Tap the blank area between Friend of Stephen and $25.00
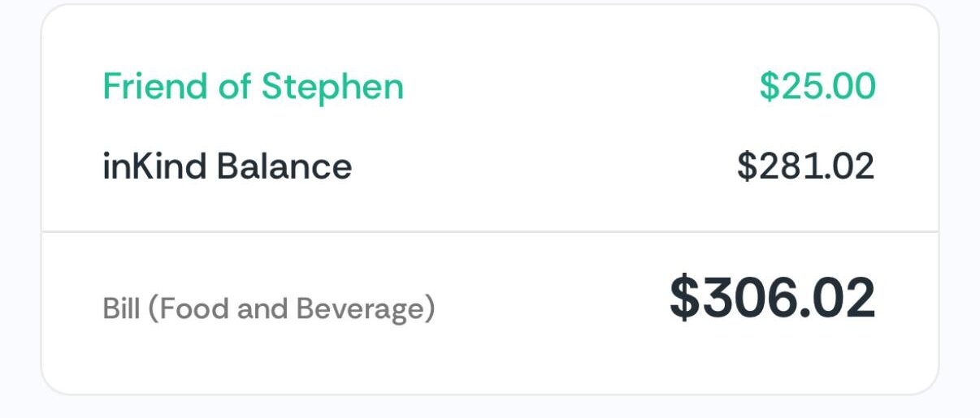This screenshot has height=418, width=980. tap(581, 86)
